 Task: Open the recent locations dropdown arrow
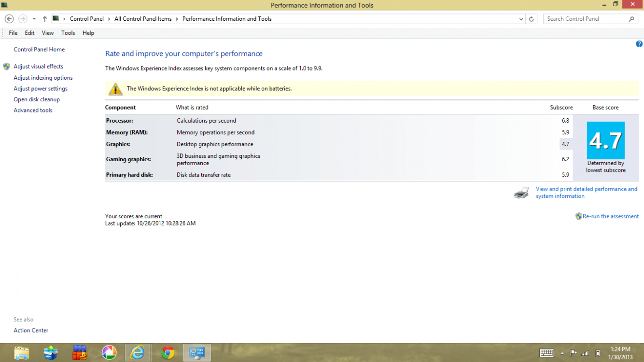coord(34,19)
